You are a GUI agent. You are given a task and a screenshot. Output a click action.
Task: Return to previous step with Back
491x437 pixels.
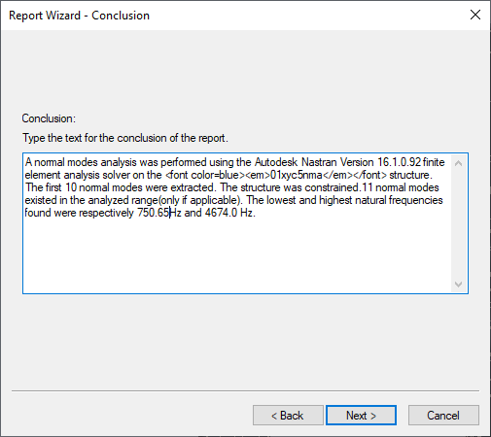click(288, 415)
